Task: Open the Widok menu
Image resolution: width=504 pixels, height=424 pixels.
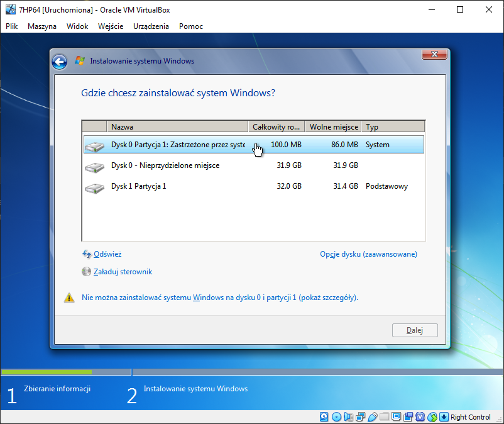Action: click(x=77, y=26)
